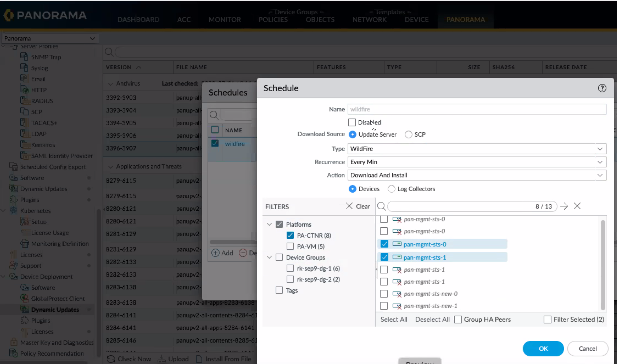Open the Recurrence dropdown

tap(600, 162)
